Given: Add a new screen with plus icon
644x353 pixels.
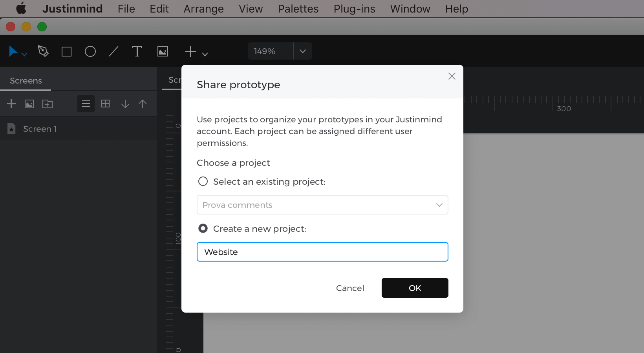Looking at the screenshot, I should point(11,104).
